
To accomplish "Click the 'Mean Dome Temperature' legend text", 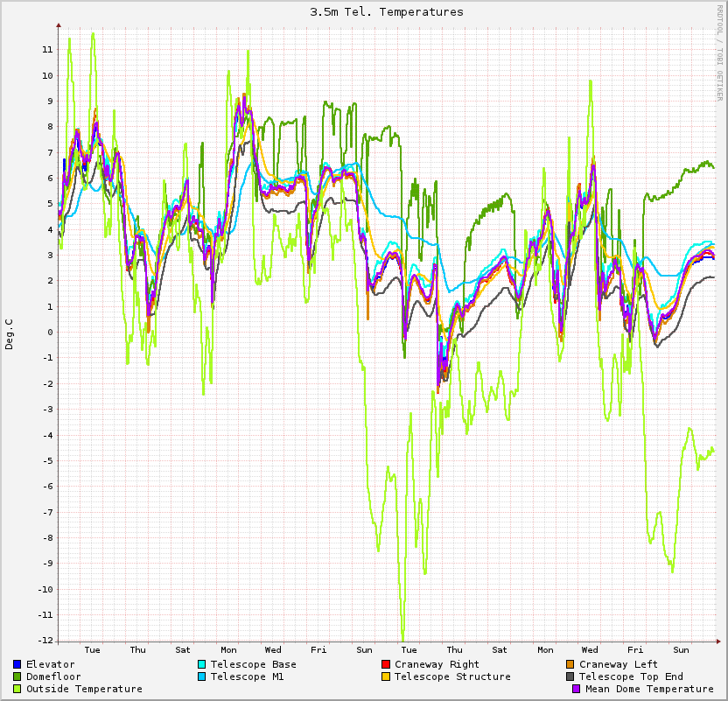I will point(649,690).
